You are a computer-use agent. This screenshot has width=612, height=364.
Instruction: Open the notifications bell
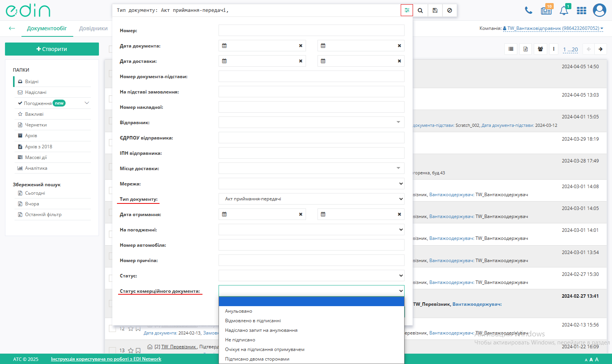[x=564, y=10]
